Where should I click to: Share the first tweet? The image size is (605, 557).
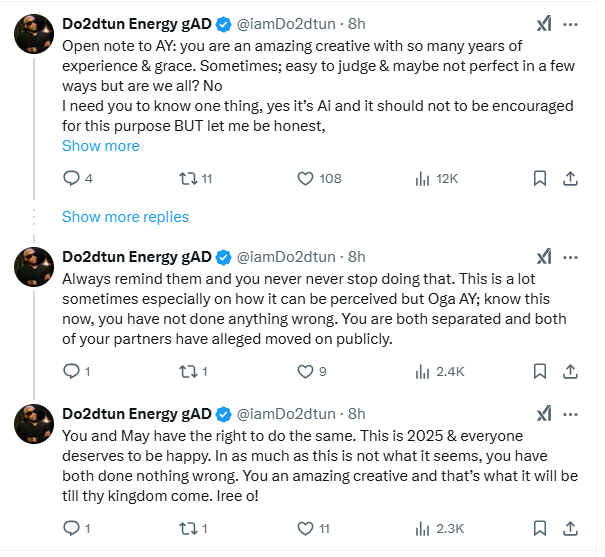coord(570,178)
